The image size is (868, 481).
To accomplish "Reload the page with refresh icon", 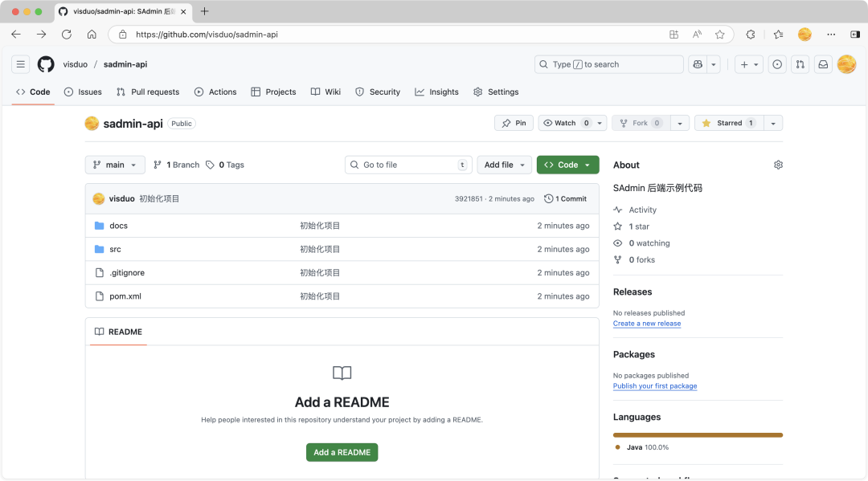I will click(67, 35).
